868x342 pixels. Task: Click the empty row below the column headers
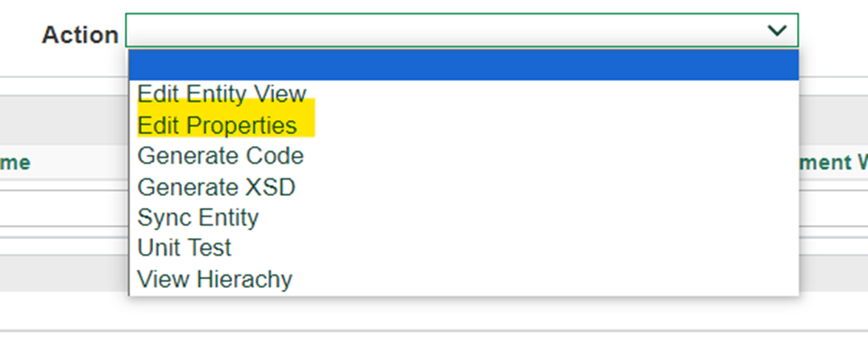point(64,209)
